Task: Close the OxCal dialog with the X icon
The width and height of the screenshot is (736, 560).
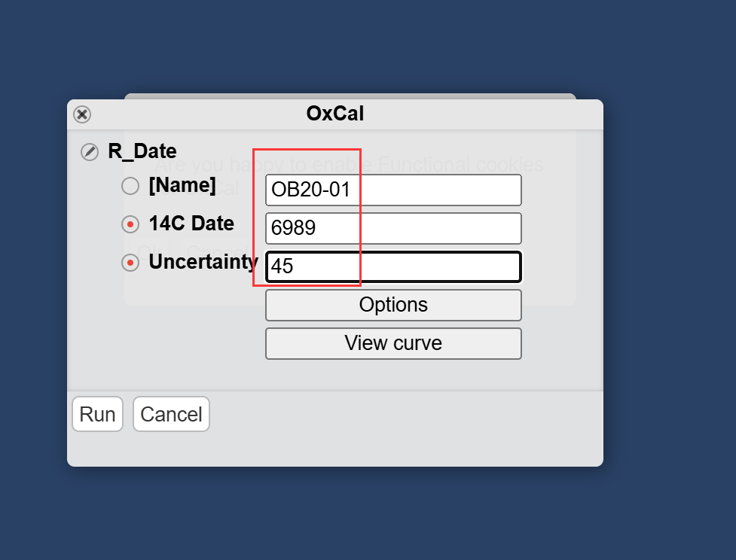Action: point(82,114)
